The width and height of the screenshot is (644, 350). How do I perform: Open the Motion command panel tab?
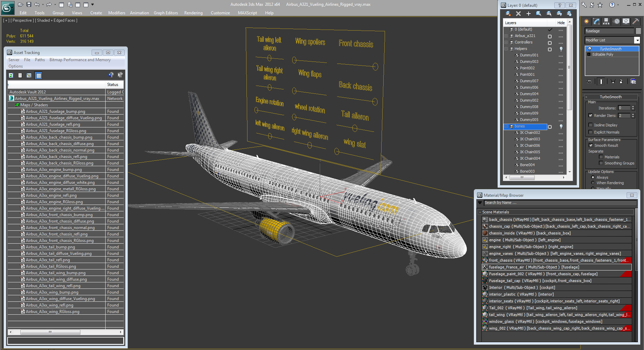pos(617,21)
